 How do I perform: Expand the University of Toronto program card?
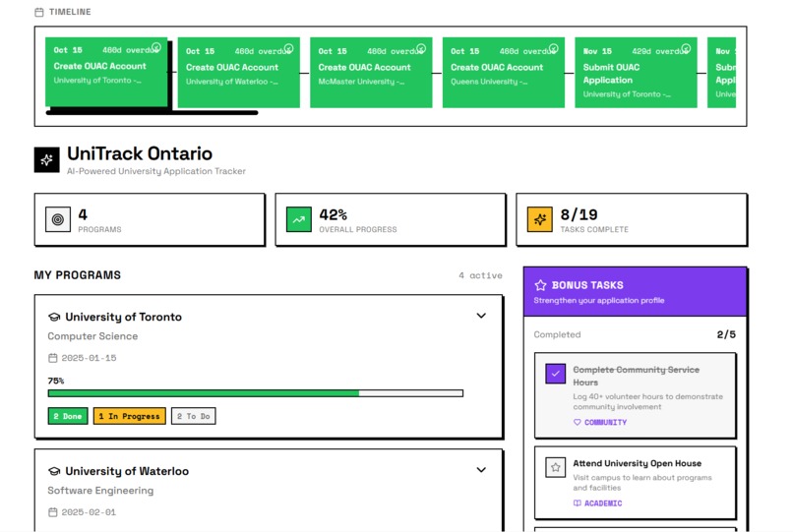[481, 316]
